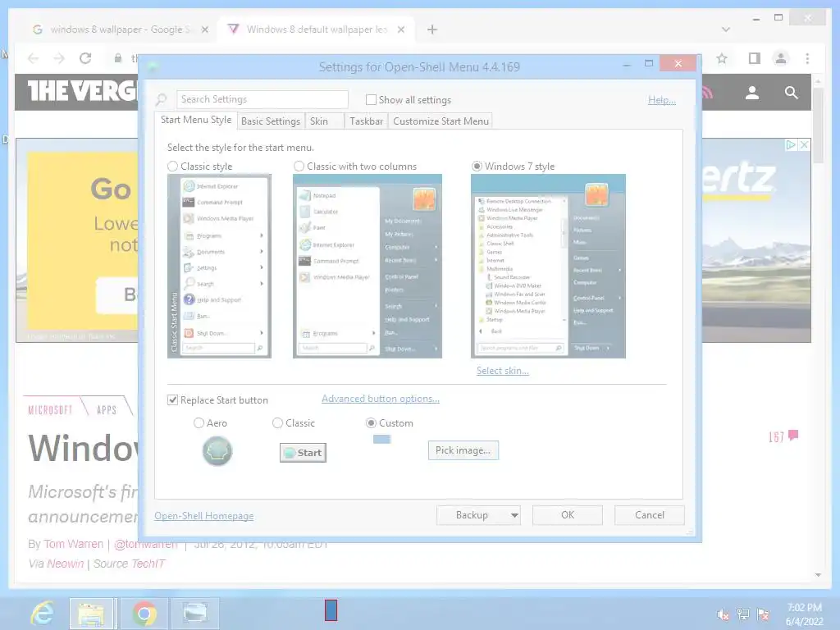
Task: Open the Tom Warren author link
Action: click(73, 544)
